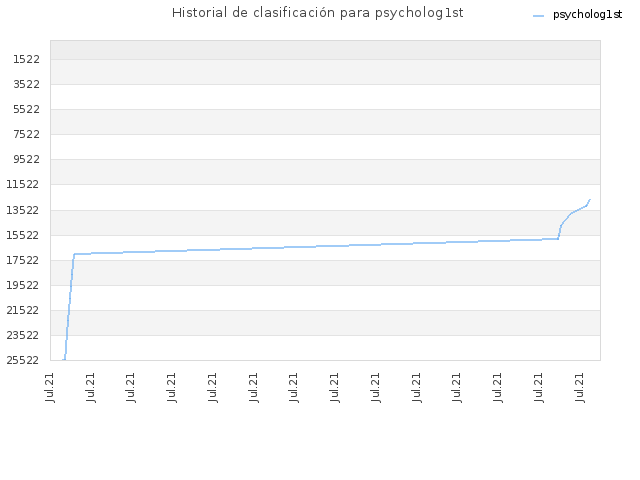Viewport: 640px width, 480px height.
Task: Click the y-axis label 25522
Action: (23, 360)
